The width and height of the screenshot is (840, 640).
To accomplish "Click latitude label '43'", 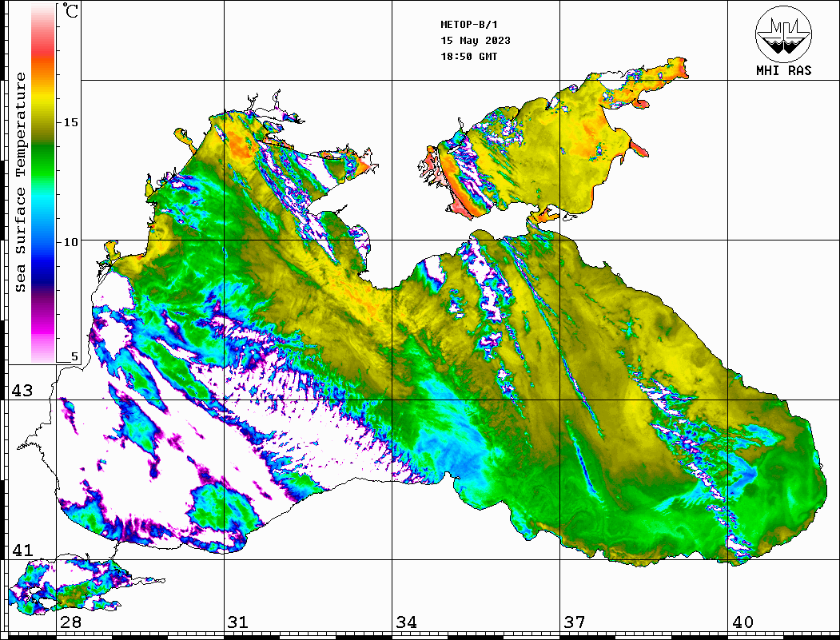I will pyautogui.click(x=22, y=391).
